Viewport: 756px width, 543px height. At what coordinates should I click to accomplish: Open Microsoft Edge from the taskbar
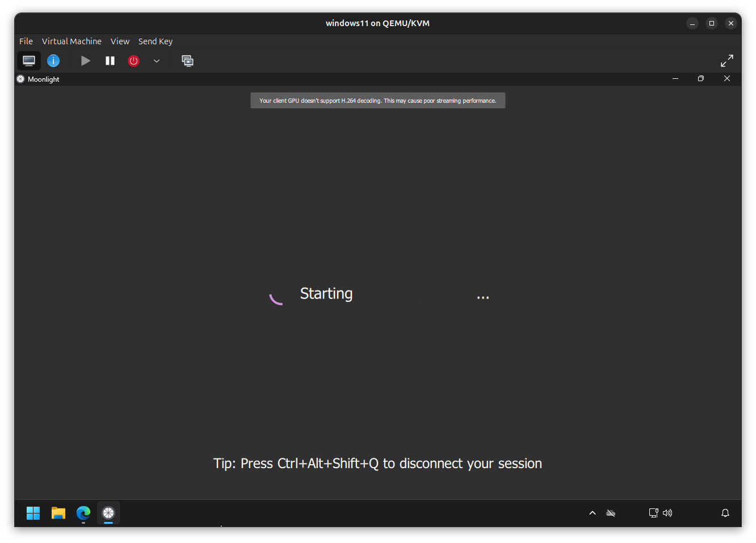pyautogui.click(x=83, y=513)
